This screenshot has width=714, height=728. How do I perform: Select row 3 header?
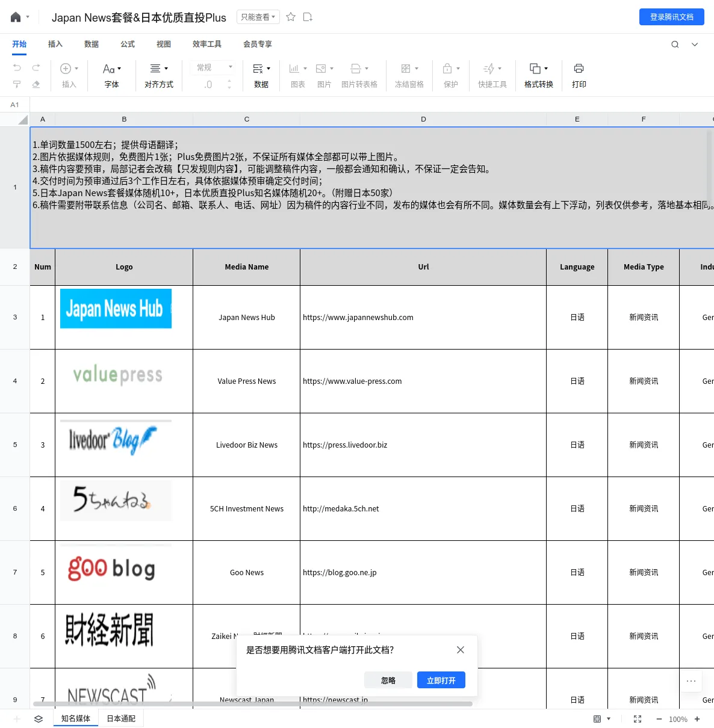[15, 317]
